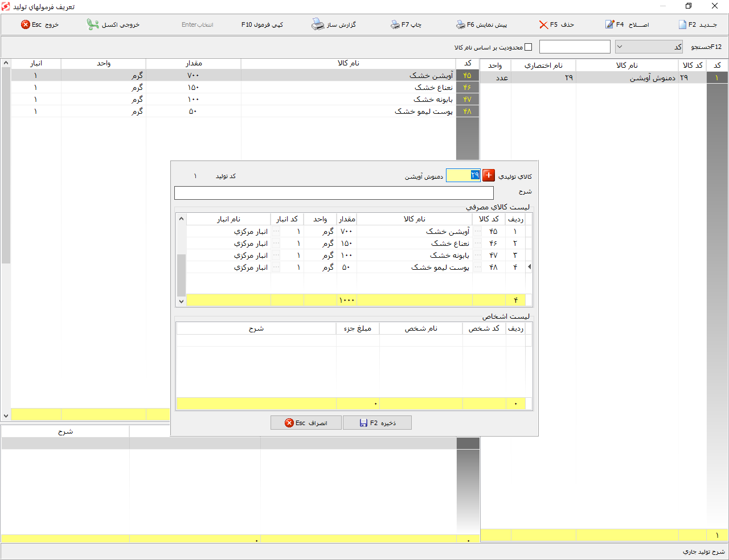Click the نام شخص column header in لیست اشخاص
This screenshot has width=729, height=560.
(x=421, y=328)
